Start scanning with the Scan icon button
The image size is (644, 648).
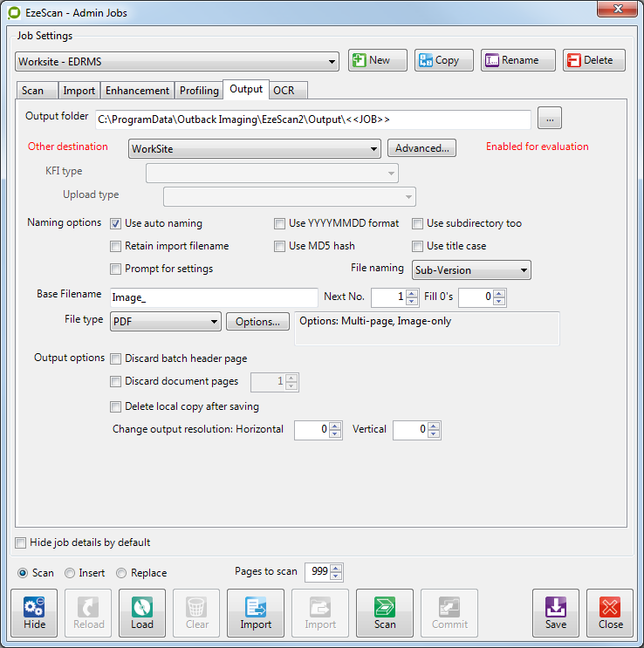coord(385,612)
